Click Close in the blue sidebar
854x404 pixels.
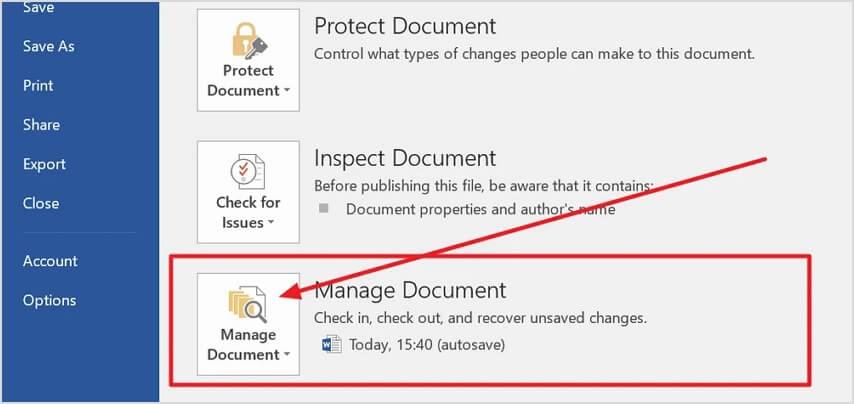41,203
